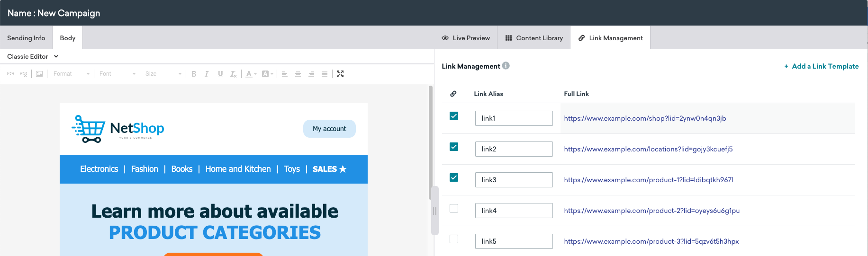Click the Link Alias column header
The image size is (868, 256).
(x=488, y=94)
